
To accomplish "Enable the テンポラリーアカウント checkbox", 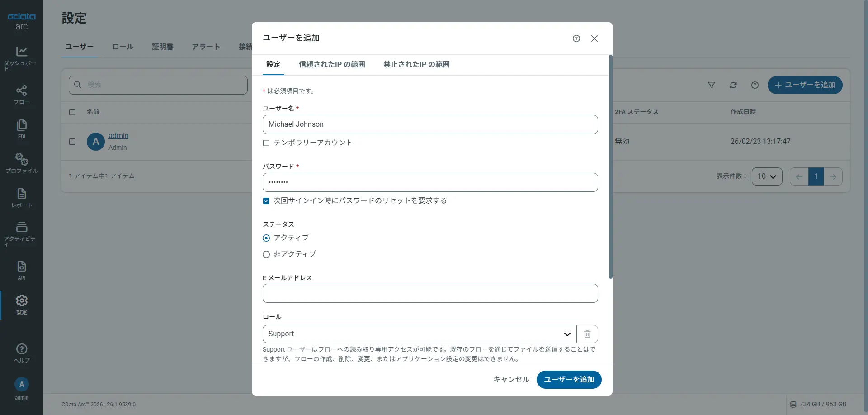I will point(266,143).
